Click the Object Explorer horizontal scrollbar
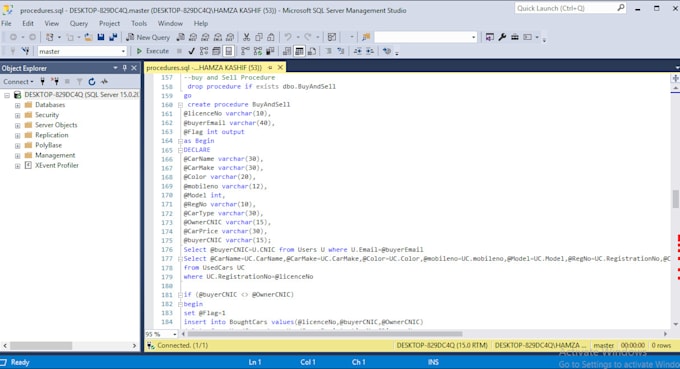Image resolution: width=680 pixels, height=369 pixels. (x=41, y=346)
